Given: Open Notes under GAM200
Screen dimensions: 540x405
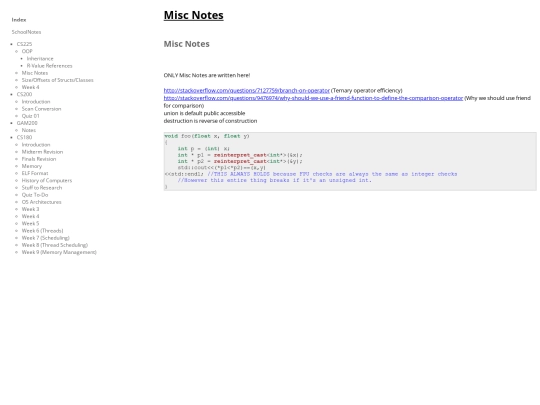Looking at the screenshot, I should [29, 130].
